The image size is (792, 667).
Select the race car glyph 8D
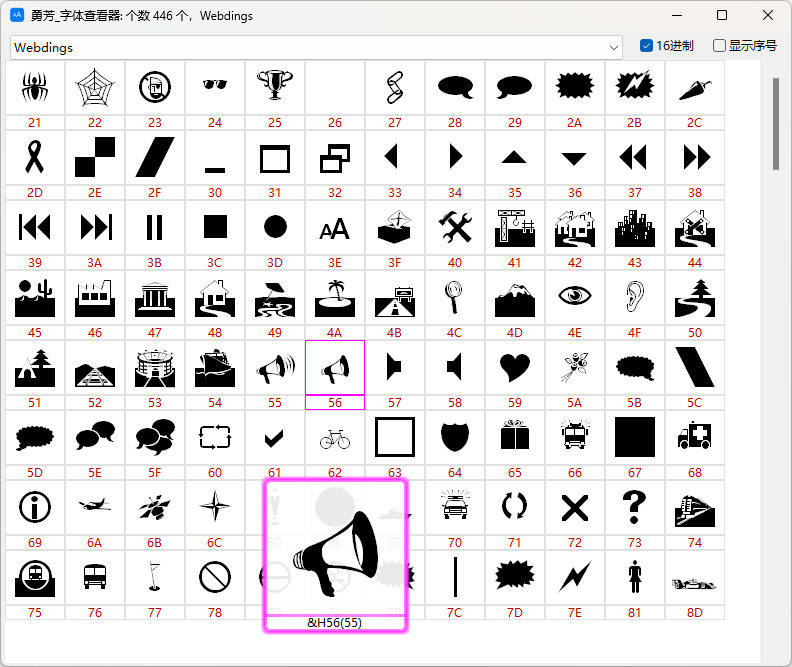[694, 584]
